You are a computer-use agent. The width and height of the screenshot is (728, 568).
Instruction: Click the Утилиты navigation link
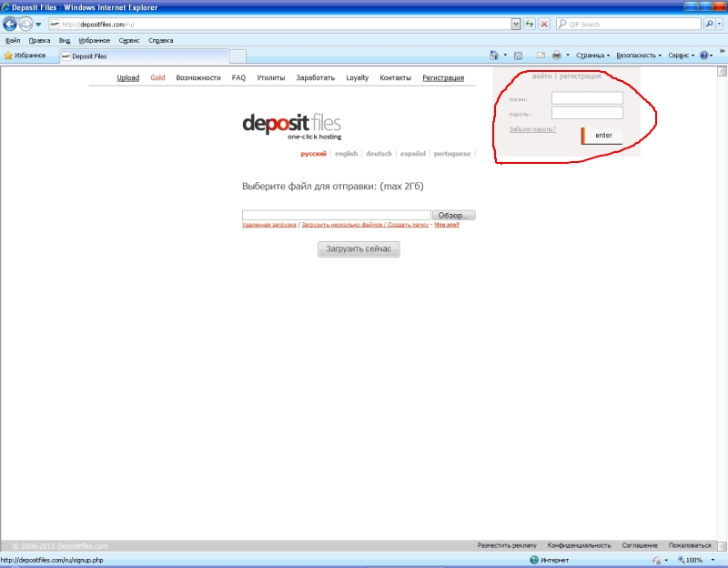(270, 77)
